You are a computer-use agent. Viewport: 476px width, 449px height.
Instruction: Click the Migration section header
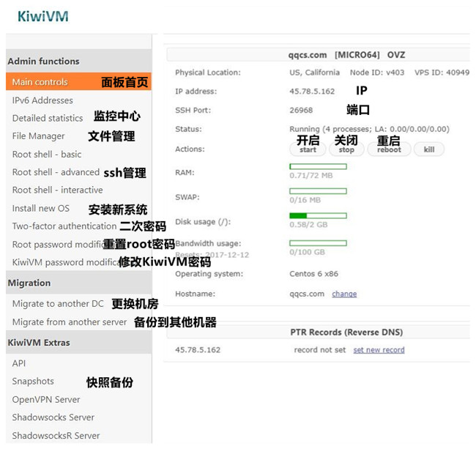78,283
